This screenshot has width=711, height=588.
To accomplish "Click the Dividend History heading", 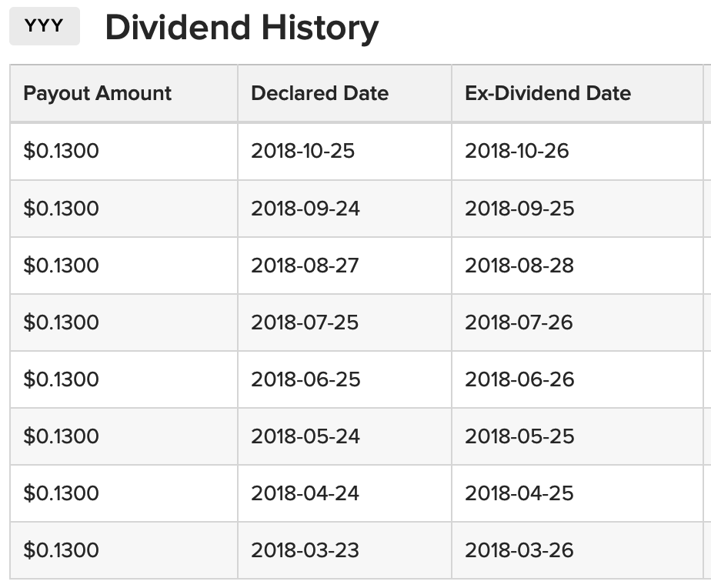I will tap(242, 28).
